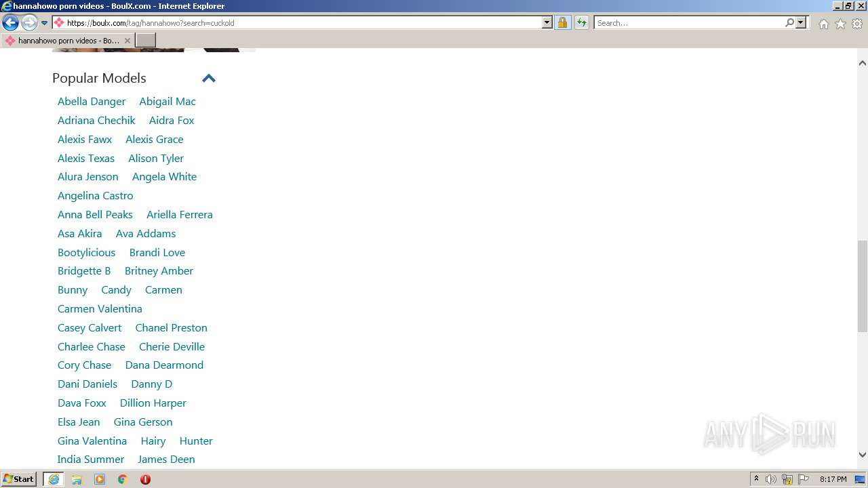Open Favorites star icon
The width and height of the screenshot is (868, 488).
840,24
